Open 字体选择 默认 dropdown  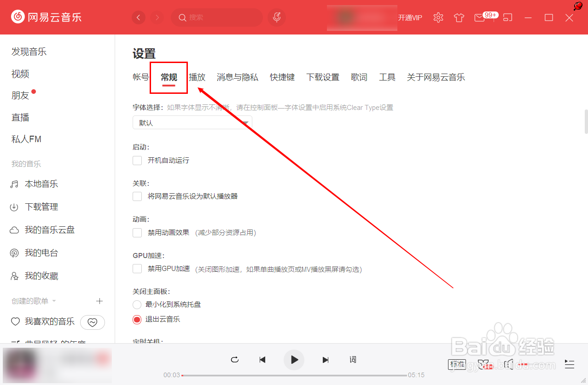[192, 123]
